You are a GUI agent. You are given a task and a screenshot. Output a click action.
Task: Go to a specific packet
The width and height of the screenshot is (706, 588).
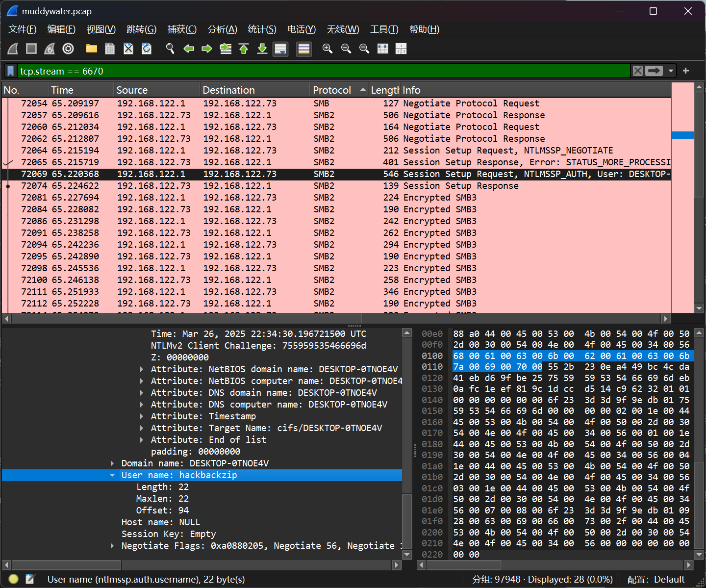coord(226,49)
